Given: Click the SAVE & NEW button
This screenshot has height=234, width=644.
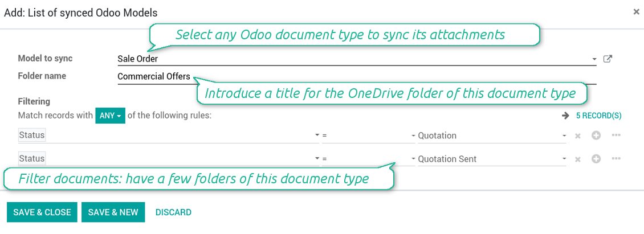Looking at the screenshot, I should pyautogui.click(x=113, y=212).
